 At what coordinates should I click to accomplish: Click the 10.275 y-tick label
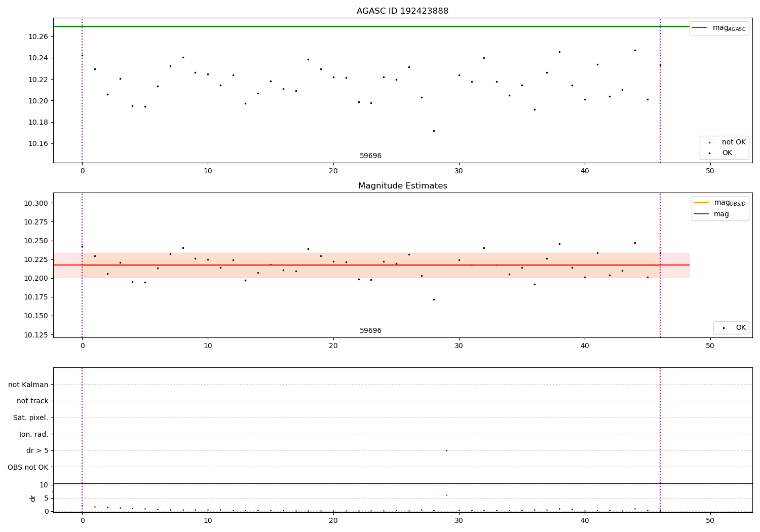tap(36, 222)
